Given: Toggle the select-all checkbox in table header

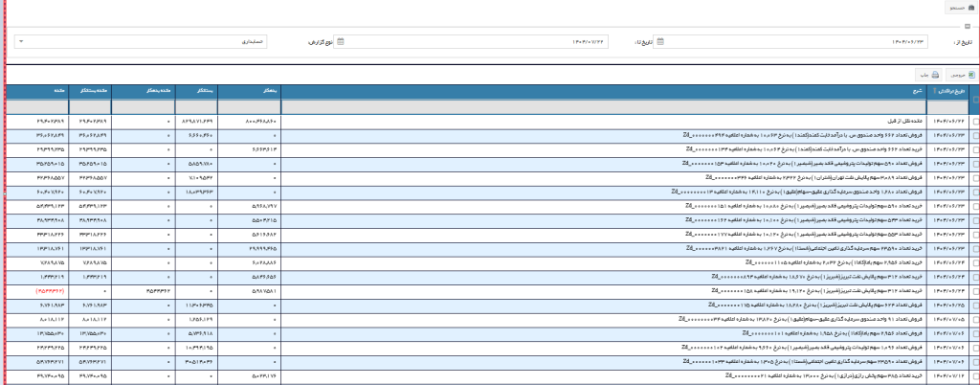Looking at the screenshot, I should click(974, 100).
